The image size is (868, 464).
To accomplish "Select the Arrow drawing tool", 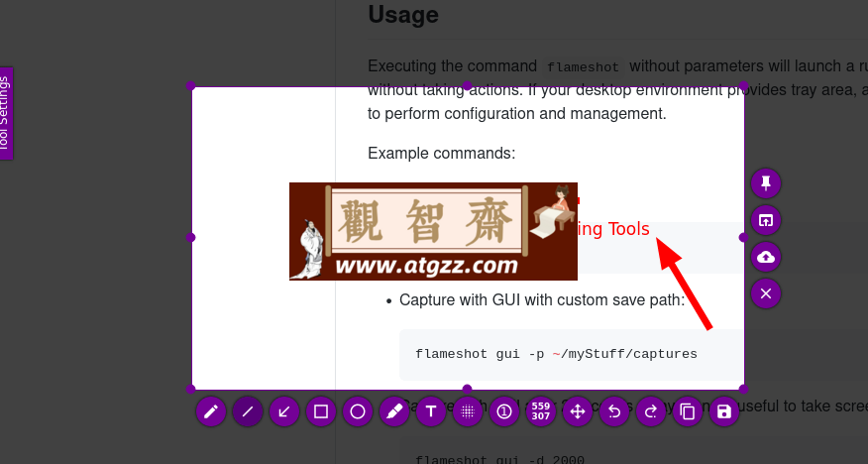I will (x=284, y=411).
